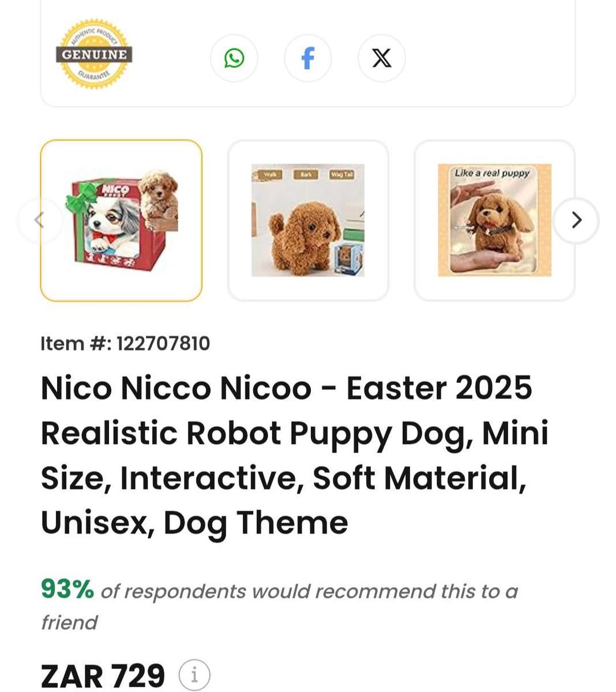The height and width of the screenshot is (692, 616).
Task: Click the 93% recommendation statistic
Action: pos(65,591)
